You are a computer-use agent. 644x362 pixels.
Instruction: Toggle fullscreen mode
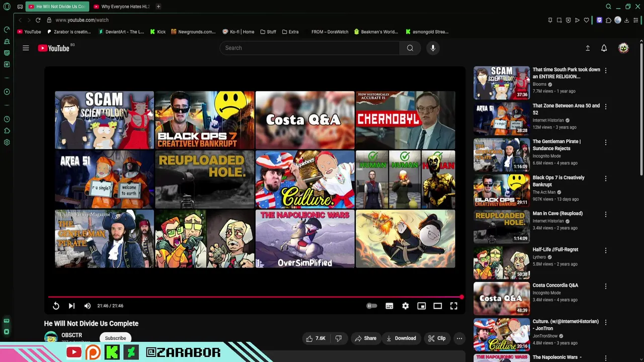(x=454, y=306)
